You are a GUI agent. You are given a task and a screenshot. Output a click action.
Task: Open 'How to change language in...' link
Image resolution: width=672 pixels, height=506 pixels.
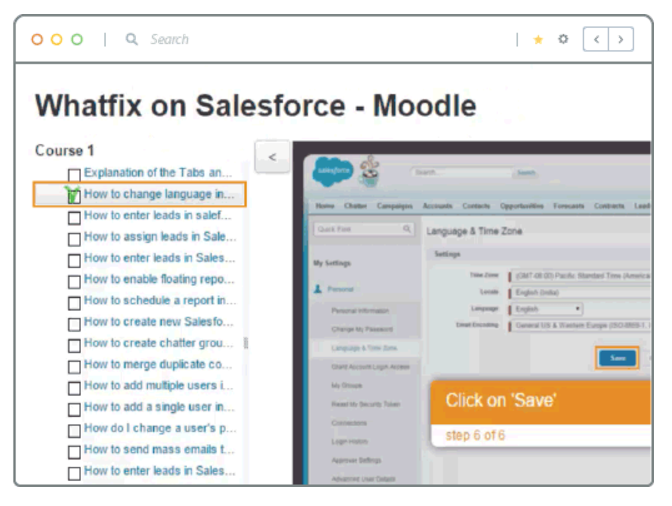pyautogui.click(x=159, y=194)
